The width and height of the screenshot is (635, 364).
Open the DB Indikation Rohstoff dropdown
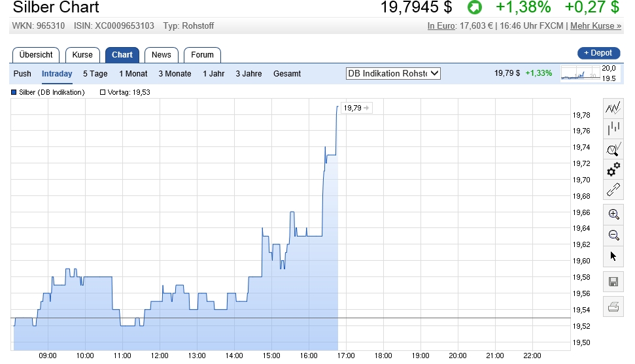click(393, 74)
